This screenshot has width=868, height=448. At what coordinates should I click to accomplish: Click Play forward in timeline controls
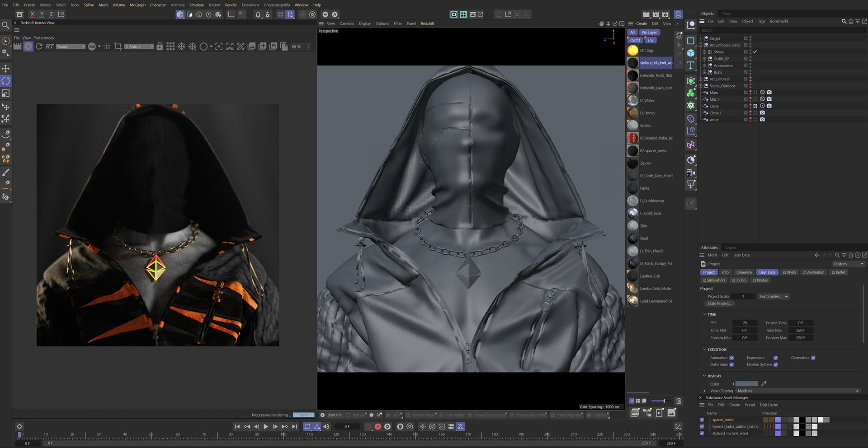[266, 426]
